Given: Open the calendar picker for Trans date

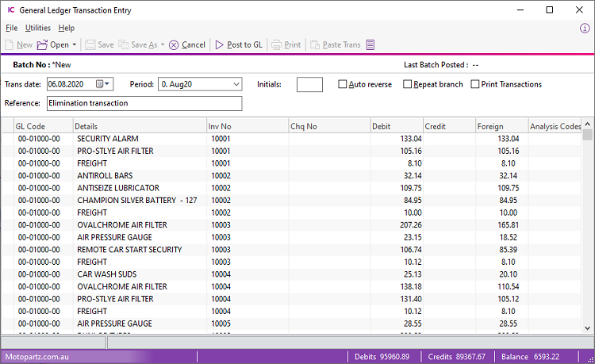Looking at the screenshot, I should pyautogui.click(x=100, y=84).
